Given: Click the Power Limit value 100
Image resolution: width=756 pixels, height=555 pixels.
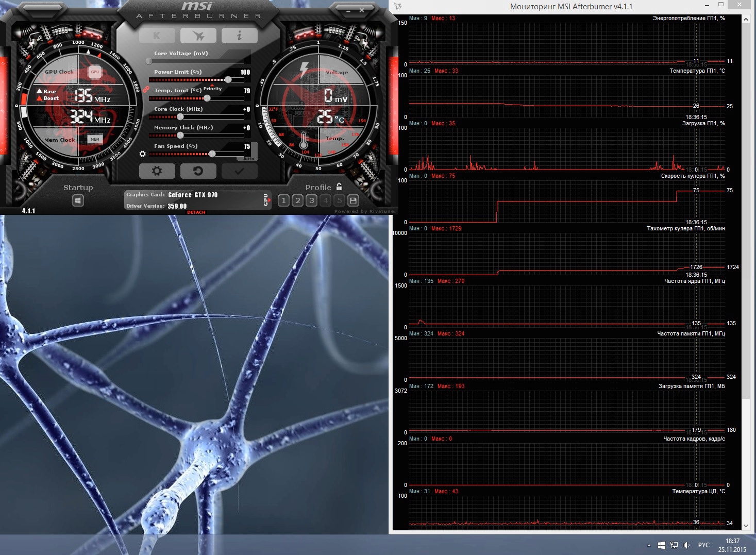Looking at the screenshot, I should (x=245, y=72).
